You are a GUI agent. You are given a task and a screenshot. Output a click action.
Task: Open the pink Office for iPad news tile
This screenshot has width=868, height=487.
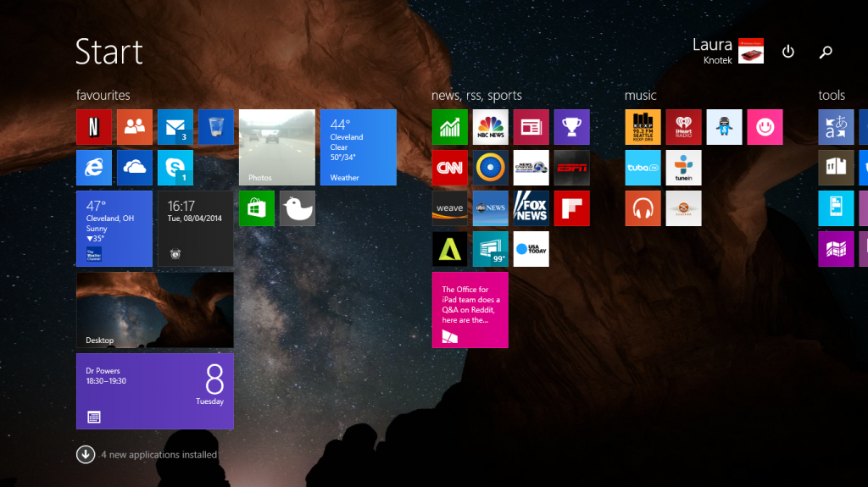click(470, 310)
